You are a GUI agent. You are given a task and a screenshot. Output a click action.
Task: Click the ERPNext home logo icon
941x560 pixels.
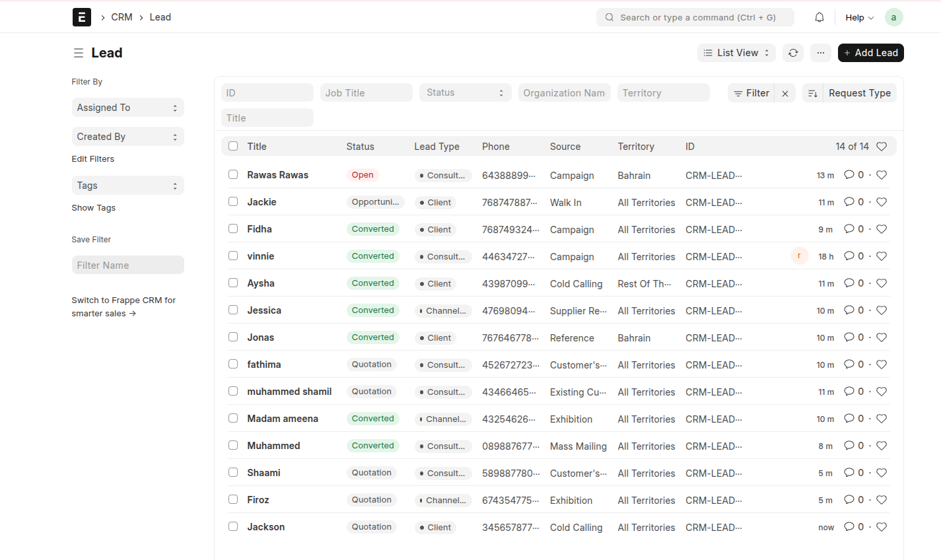[82, 17]
